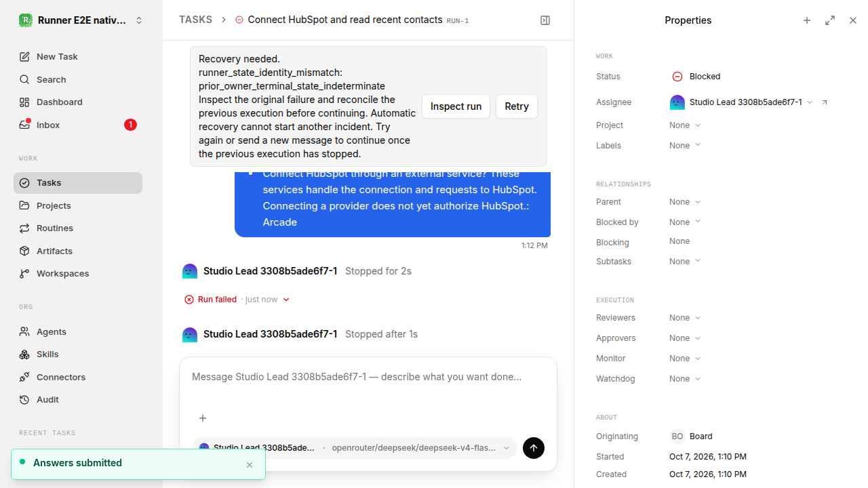Open assignee Studio Lead in new view
This screenshot has height=488, width=868.
(x=825, y=102)
